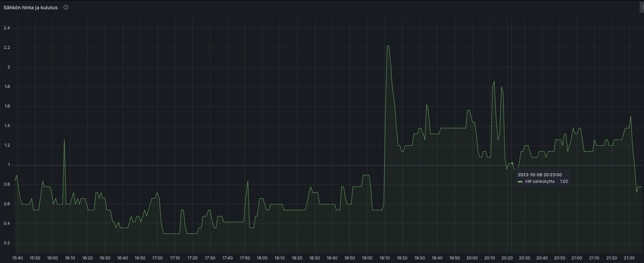Viewport: 644px width, 263px height.
Task: Open the "Sähkön hinta ja kulutus" panel title
Action: click(x=31, y=8)
